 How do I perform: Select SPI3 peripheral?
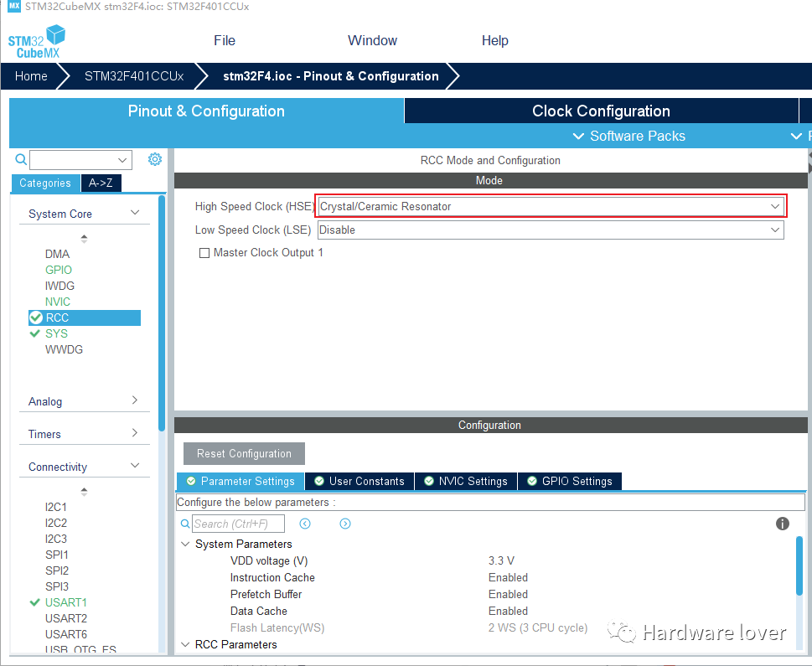pyautogui.click(x=56, y=586)
